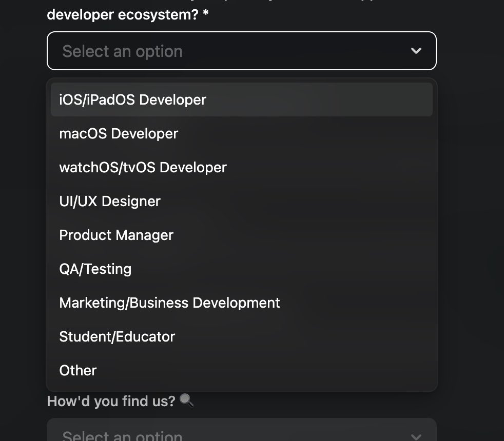The image size is (504, 441).
Task: Select macOS Developer from the list
Action: click(241, 134)
